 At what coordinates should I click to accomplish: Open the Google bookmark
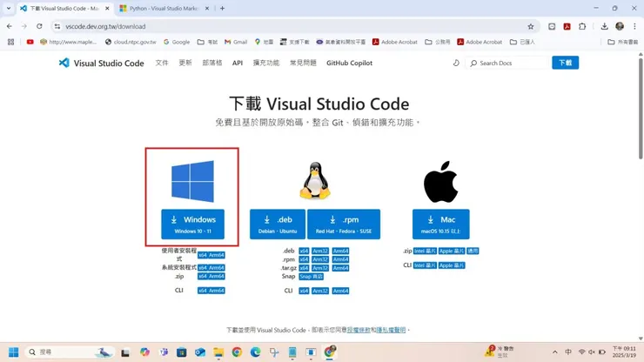(x=177, y=42)
